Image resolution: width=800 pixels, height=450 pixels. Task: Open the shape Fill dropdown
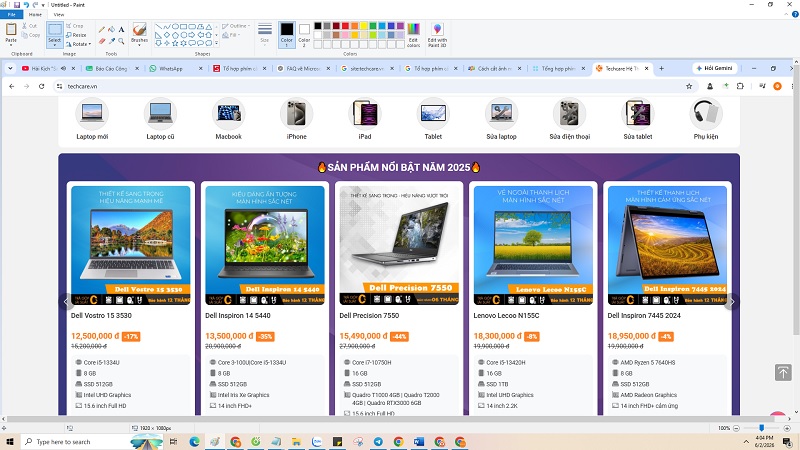pos(231,35)
